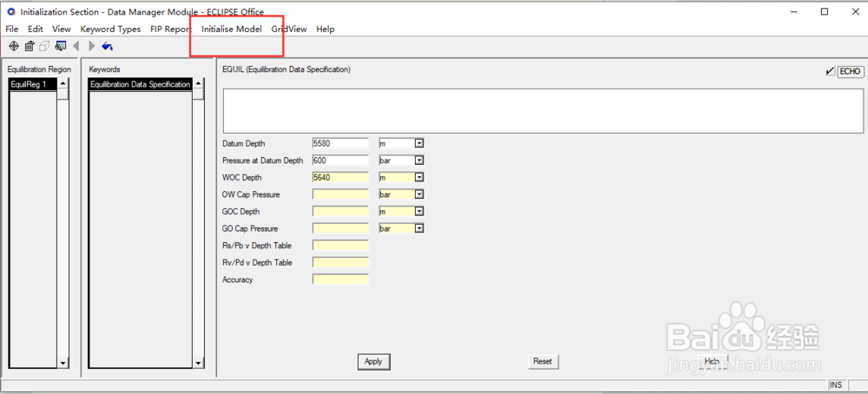
Task: Click the left arrow previous icon
Action: [x=76, y=47]
